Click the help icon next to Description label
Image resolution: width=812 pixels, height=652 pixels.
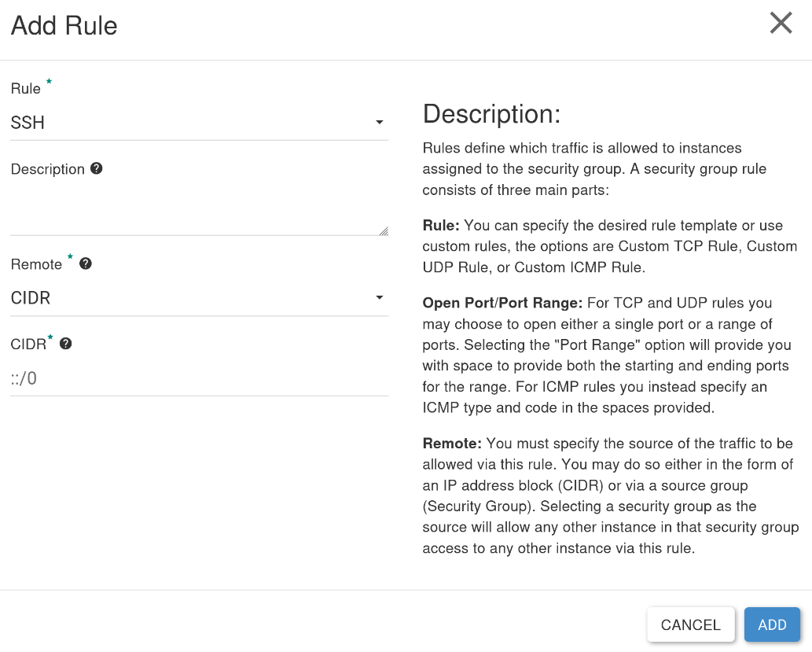[97, 168]
